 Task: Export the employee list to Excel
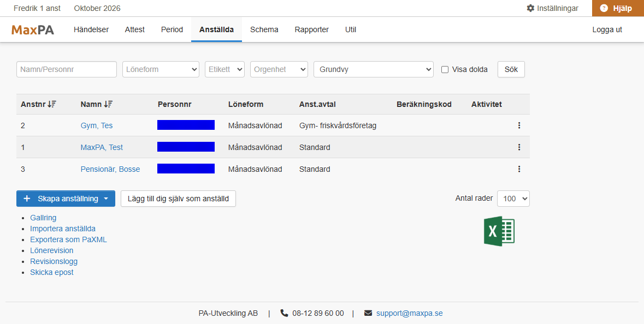pos(499,231)
